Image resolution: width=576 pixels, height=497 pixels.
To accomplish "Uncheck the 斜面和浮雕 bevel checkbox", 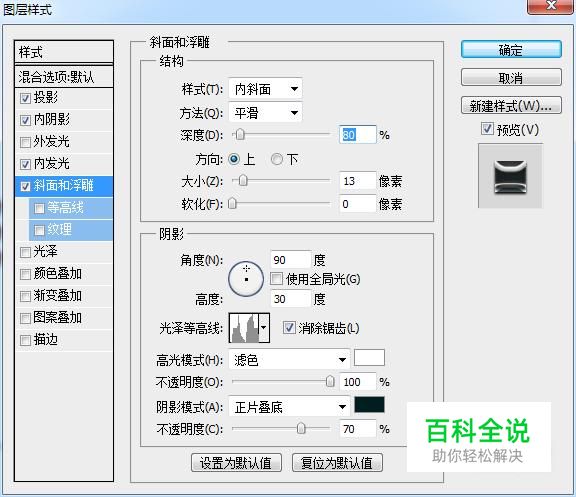I will pyautogui.click(x=25, y=186).
